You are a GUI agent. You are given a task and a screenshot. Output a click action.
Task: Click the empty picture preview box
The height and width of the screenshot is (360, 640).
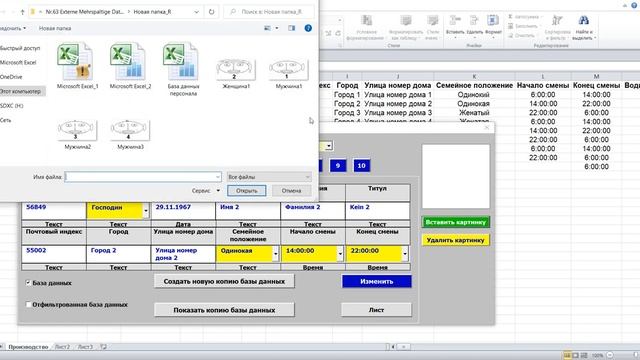pyautogui.click(x=456, y=176)
